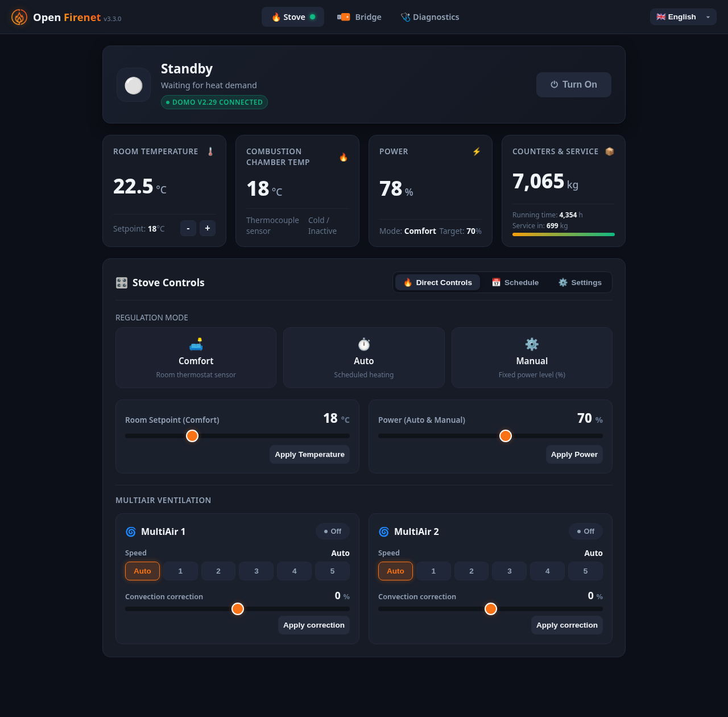The height and width of the screenshot is (717, 728).
Task: Click the standby status indicator icon
Action: (134, 85)
